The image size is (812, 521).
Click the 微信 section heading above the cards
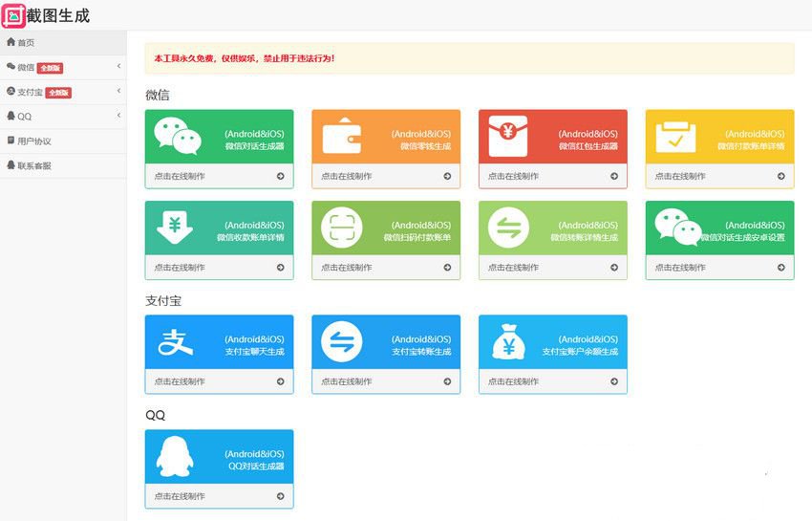tap(157, 95)
